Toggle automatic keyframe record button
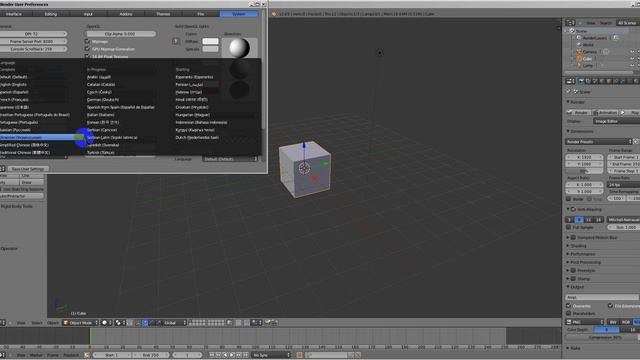This screenshot has width=640, height=360. [300, 355]
